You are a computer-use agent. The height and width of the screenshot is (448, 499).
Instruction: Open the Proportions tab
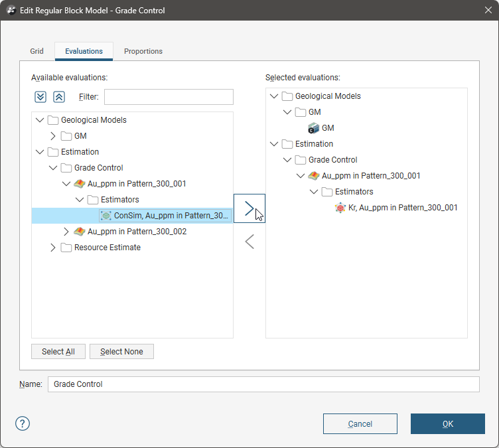click(143, 51)
